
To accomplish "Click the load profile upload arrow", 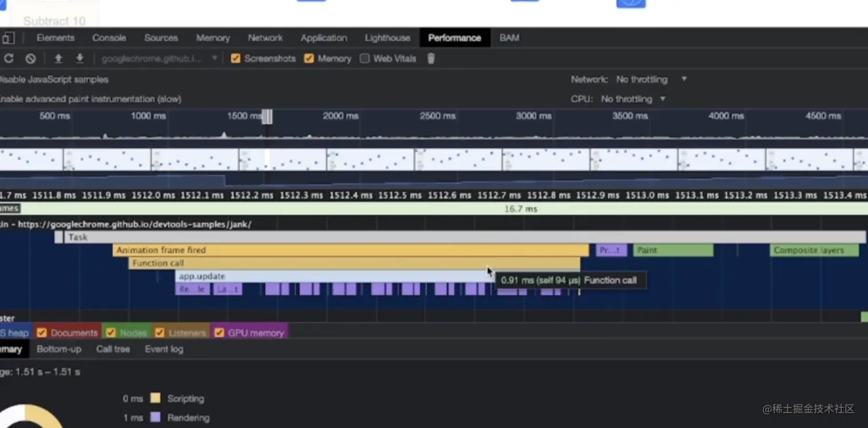I will tap(58, 59).
